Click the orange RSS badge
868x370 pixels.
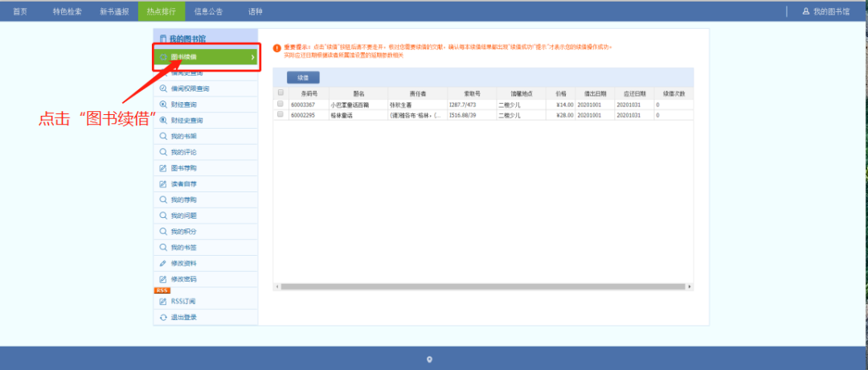tap(162, 290)
